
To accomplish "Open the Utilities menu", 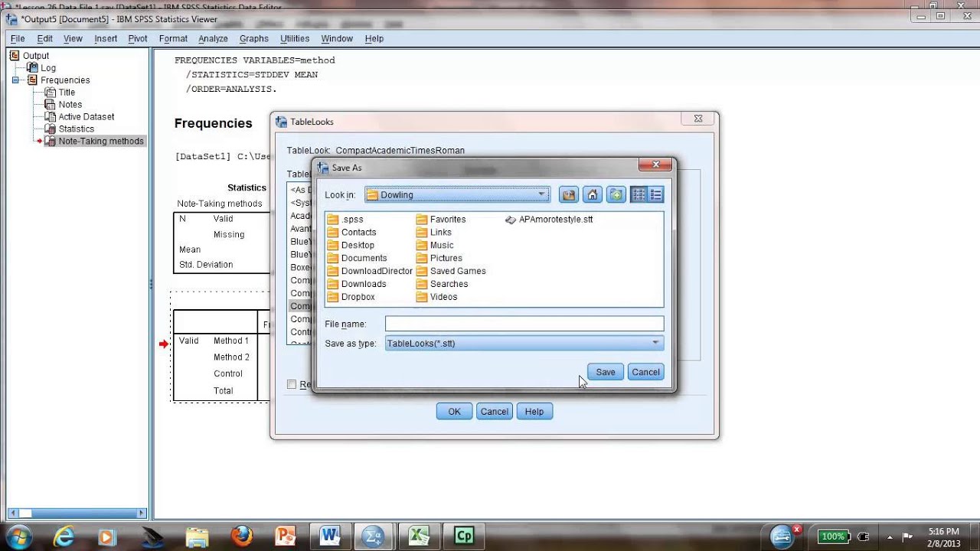I will (295, 38).
